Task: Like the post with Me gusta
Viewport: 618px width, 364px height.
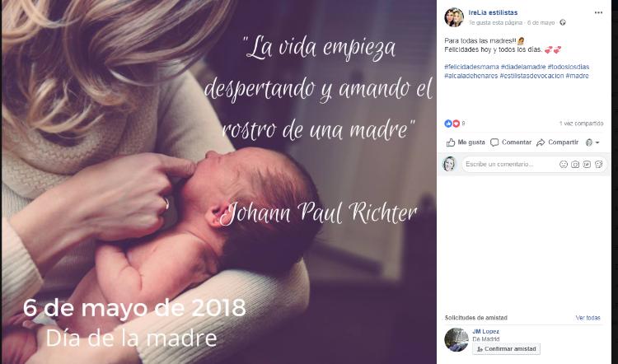Action: [466, 142]
